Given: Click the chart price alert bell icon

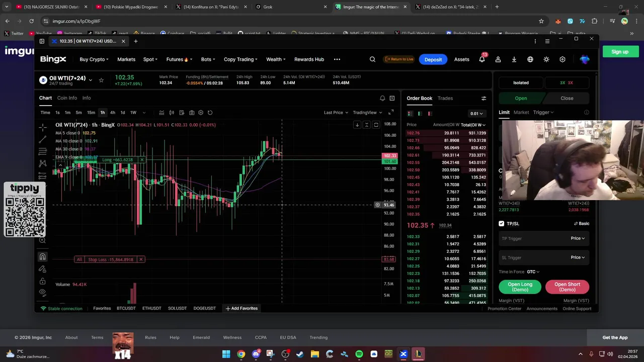Looking at the screenshot, I should tap(382, 98).
